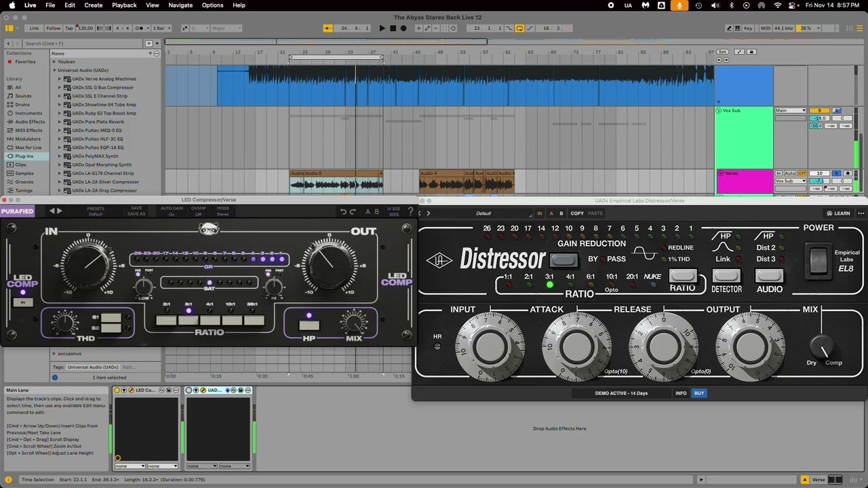This screenshot has height=488, width=868.
Task: Click the Tap tempo button
Action: tap(68, 28)
